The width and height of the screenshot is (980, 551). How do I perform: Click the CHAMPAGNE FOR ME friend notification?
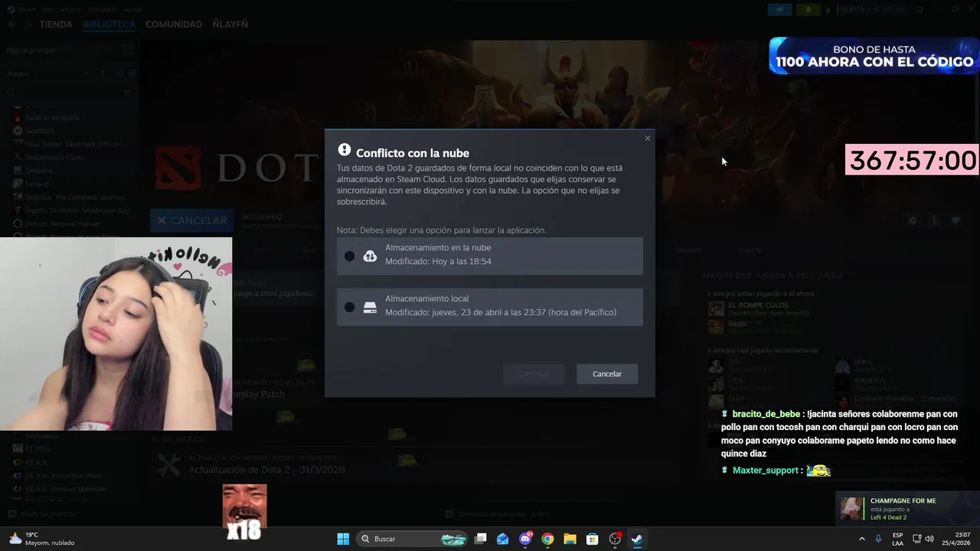[906, 509]
